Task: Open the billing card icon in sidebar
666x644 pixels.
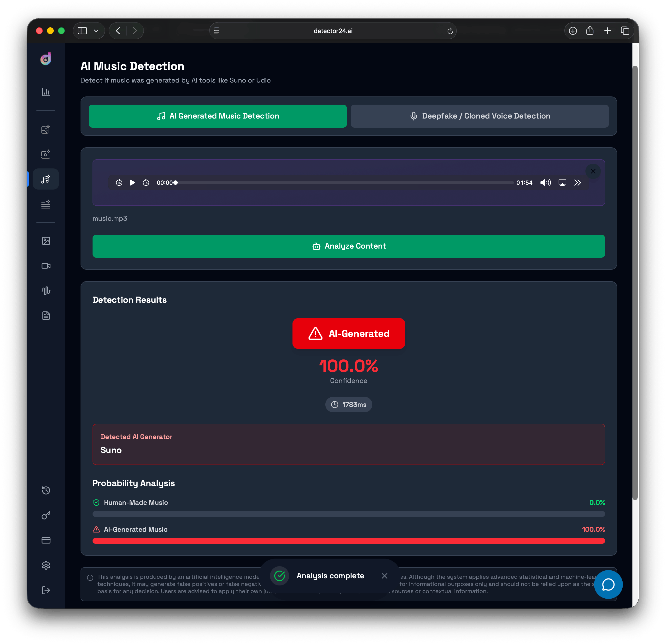Action: [x=46, y=540]
